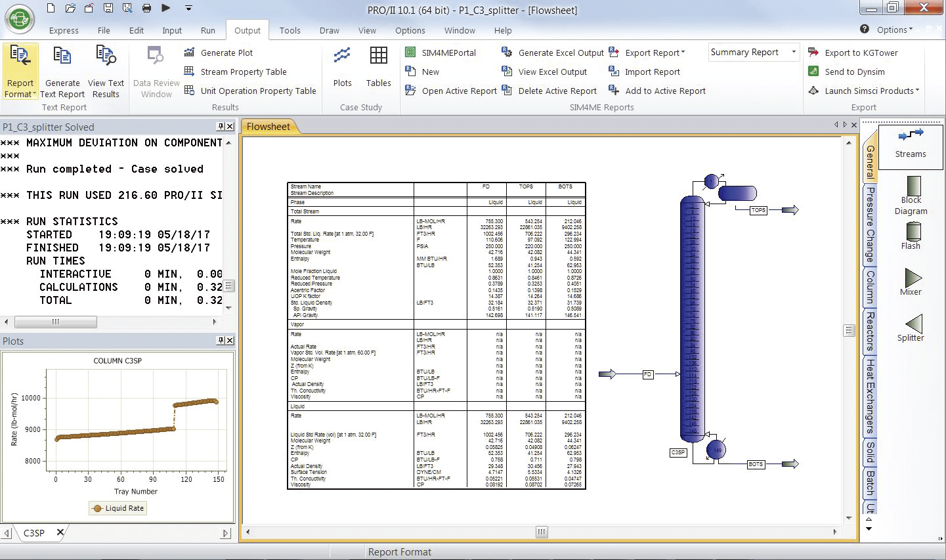Click Export to KGTower

click(861, 53)
